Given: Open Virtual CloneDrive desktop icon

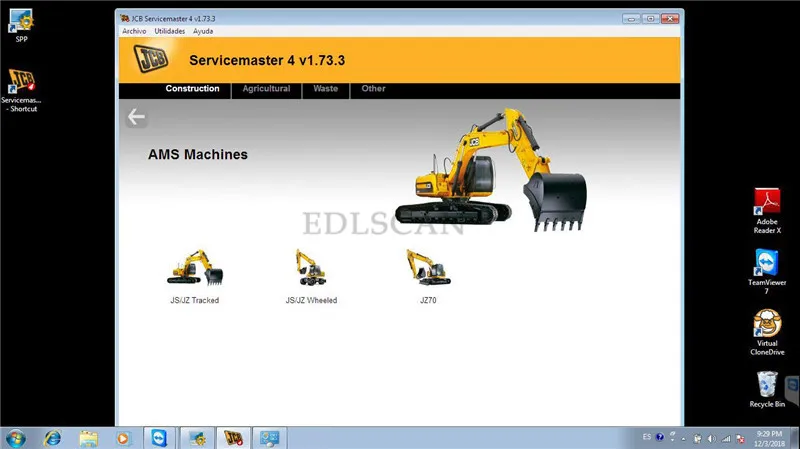Looking at the screenshot, I should [x=767, y=332].
